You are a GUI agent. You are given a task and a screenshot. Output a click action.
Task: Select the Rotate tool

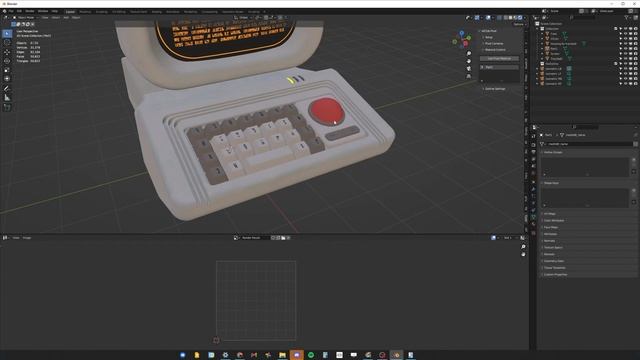coord(7,61)
